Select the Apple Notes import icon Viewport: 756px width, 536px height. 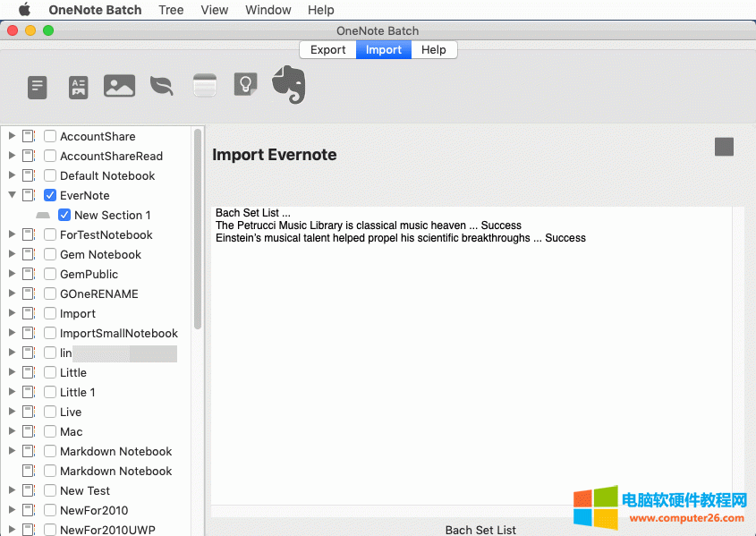point(204,84)
